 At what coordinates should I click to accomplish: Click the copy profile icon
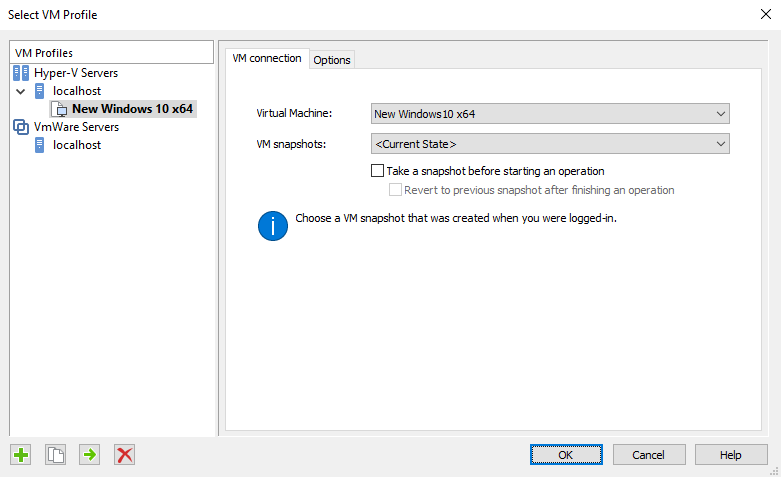[x=55, y=455]
